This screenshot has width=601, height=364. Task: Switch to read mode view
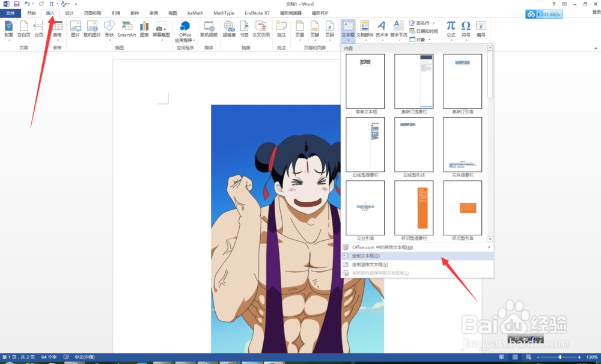[x=501, y=357]
